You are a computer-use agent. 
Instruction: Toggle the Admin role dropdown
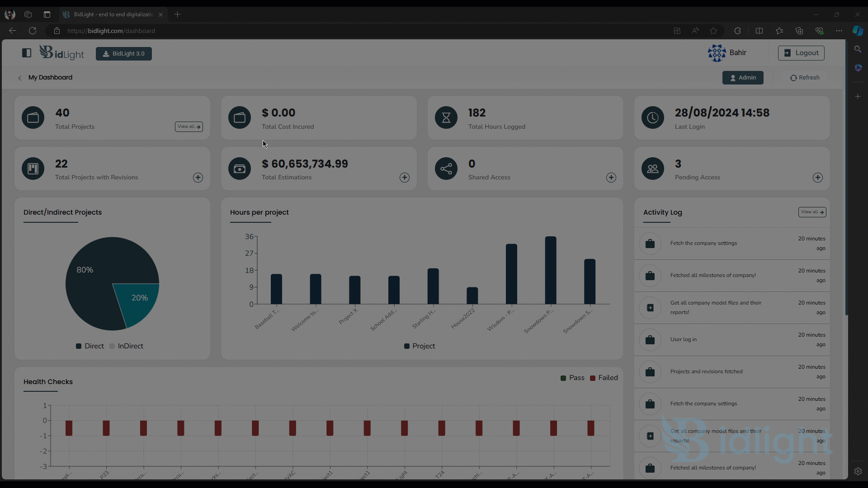[743, 77]
